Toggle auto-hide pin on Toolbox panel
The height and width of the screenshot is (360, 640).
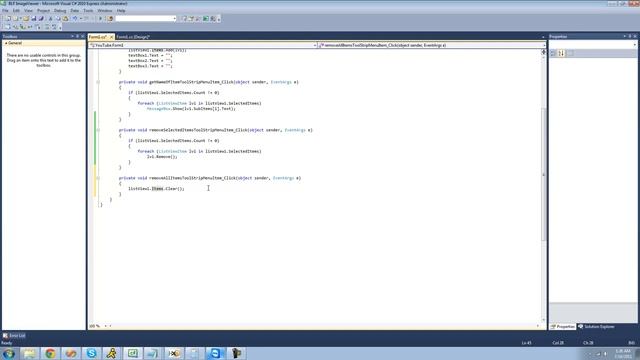pos(78,36)
